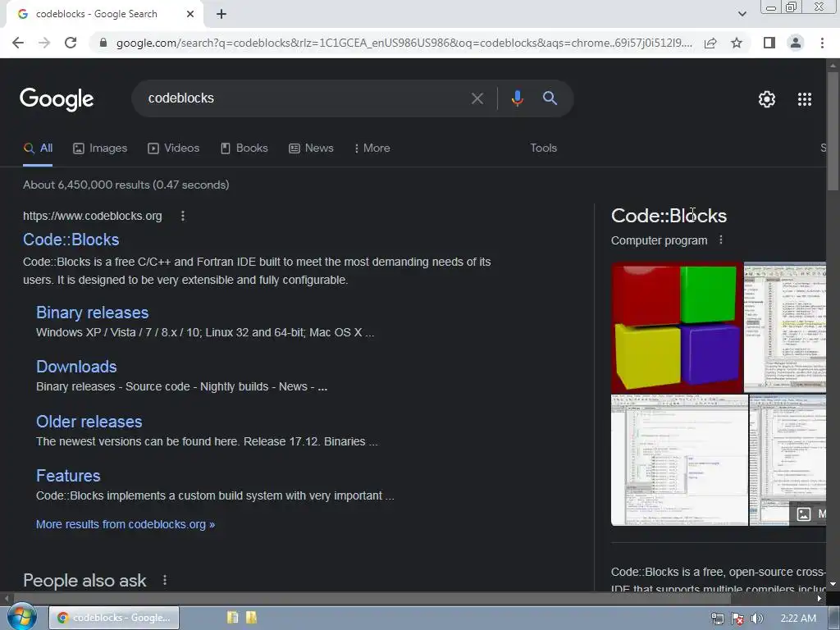Open the tab search dropdown arrow
The height and width of the screenshot is (630, 840).
pyautogui.click(x=742, y=14)
